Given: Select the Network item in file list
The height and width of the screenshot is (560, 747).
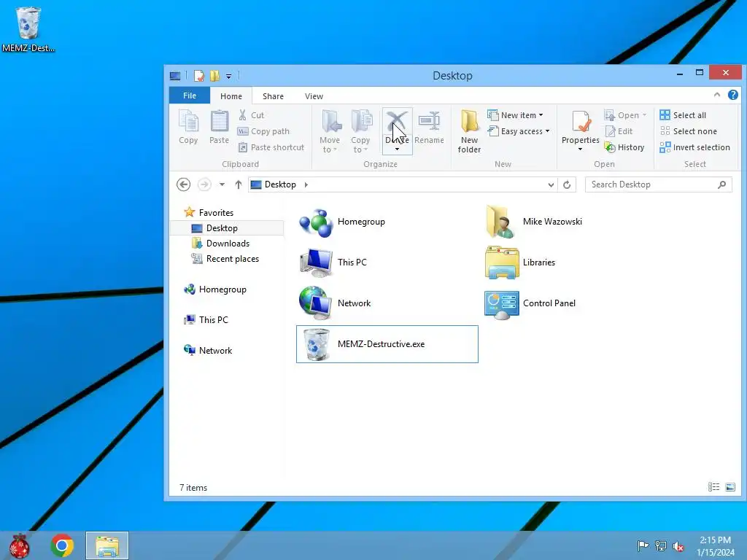Looking at the screenshot, I should [387, 303].
